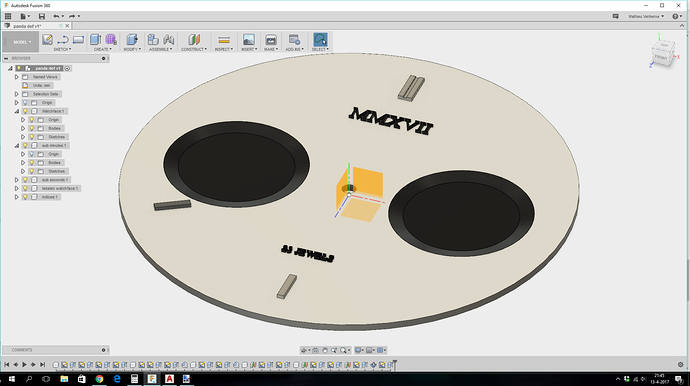Screen dimensions: 690x386
Task: Open the Make 3D print tool
Action: point(271,40)
